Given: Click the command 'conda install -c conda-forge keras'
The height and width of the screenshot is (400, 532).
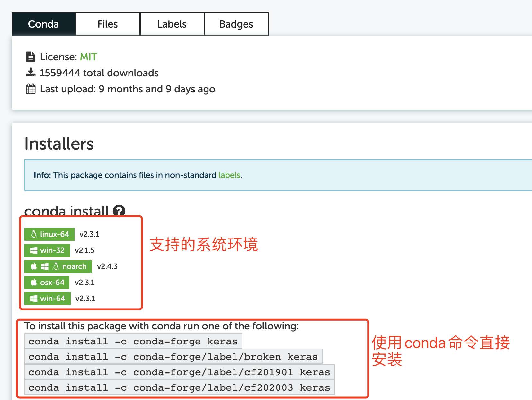Looking at the screenshot, I should tap(133, 341).
